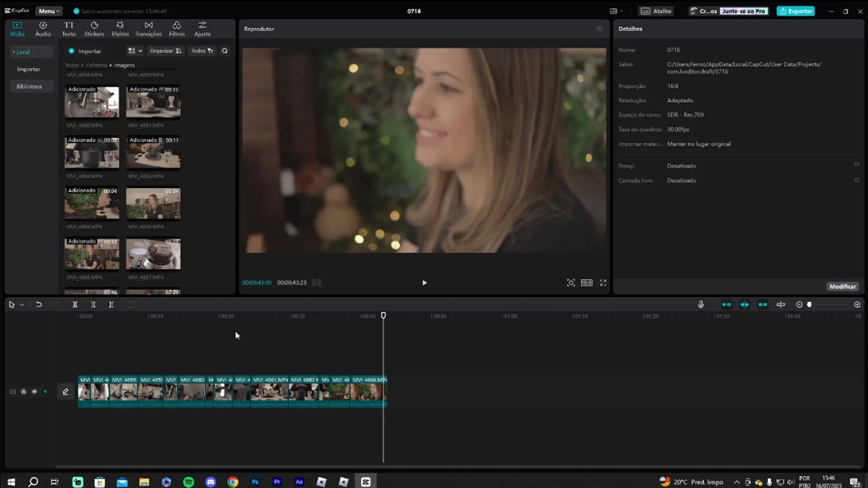Click the fullscreen icon in the player
This screenshot has height=488, width=868.
[x=603, y=283]
